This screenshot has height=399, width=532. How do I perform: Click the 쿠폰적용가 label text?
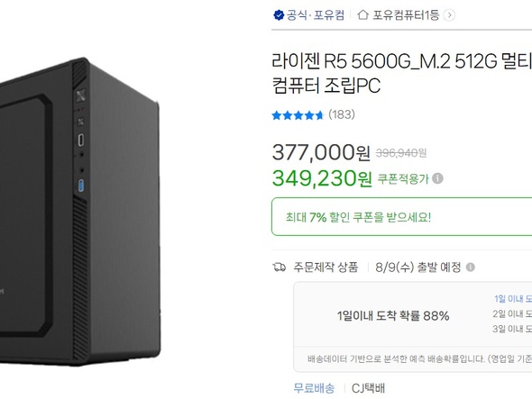pos(403,178)
